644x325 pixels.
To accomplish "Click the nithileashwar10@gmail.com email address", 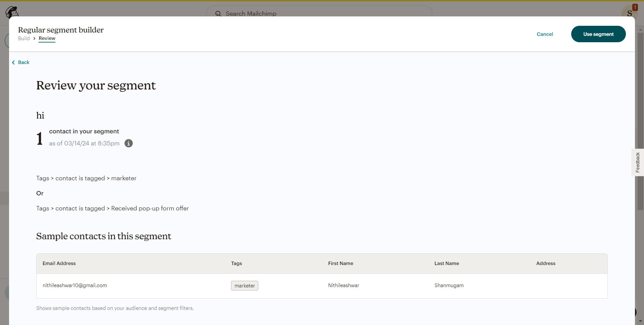I will (75, 285).
